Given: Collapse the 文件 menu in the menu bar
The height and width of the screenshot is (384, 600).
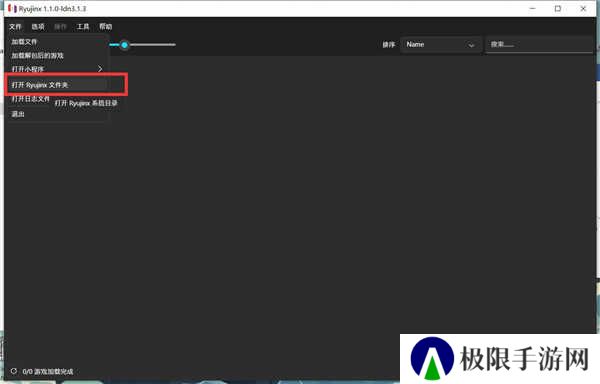Looking at the screenshot, I should pos(15,26).
